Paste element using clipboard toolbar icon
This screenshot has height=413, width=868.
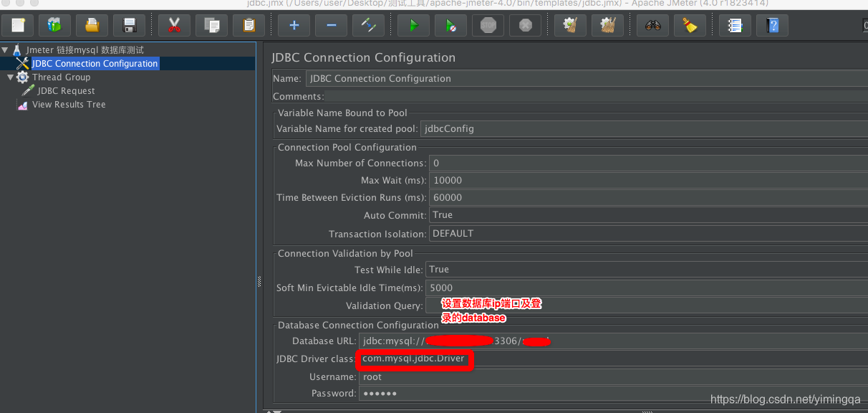[x=249, y=25]
